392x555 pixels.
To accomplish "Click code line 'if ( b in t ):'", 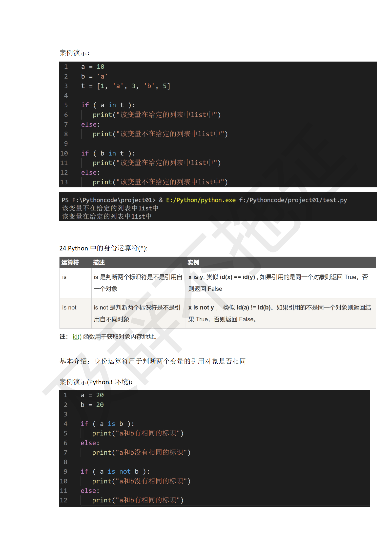I will (108, 153).
